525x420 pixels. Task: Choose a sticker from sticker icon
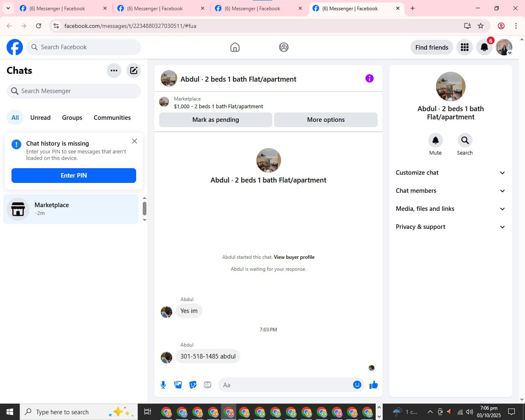coord(193,385)
